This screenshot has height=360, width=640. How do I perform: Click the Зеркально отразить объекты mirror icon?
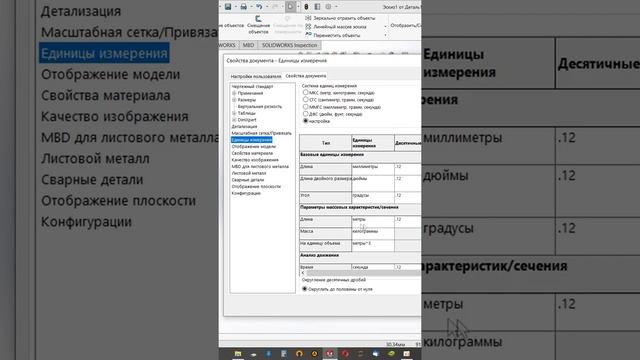308,18
